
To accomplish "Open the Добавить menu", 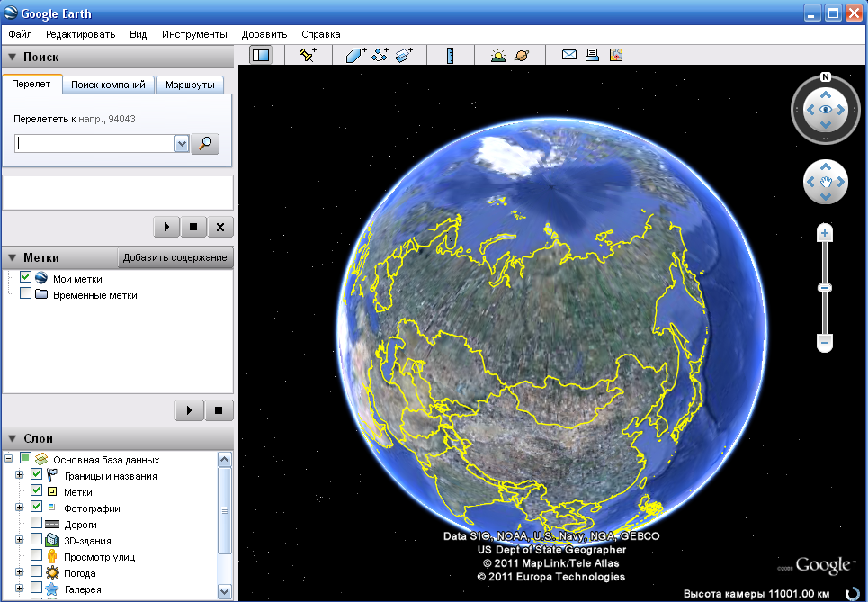I will click(264, 34).
